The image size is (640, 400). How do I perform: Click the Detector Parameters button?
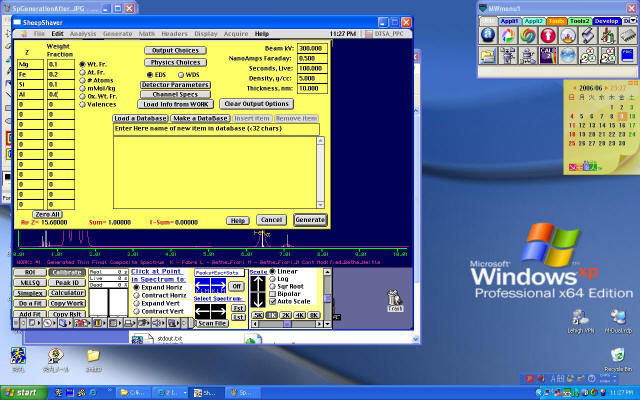[175, 84]
